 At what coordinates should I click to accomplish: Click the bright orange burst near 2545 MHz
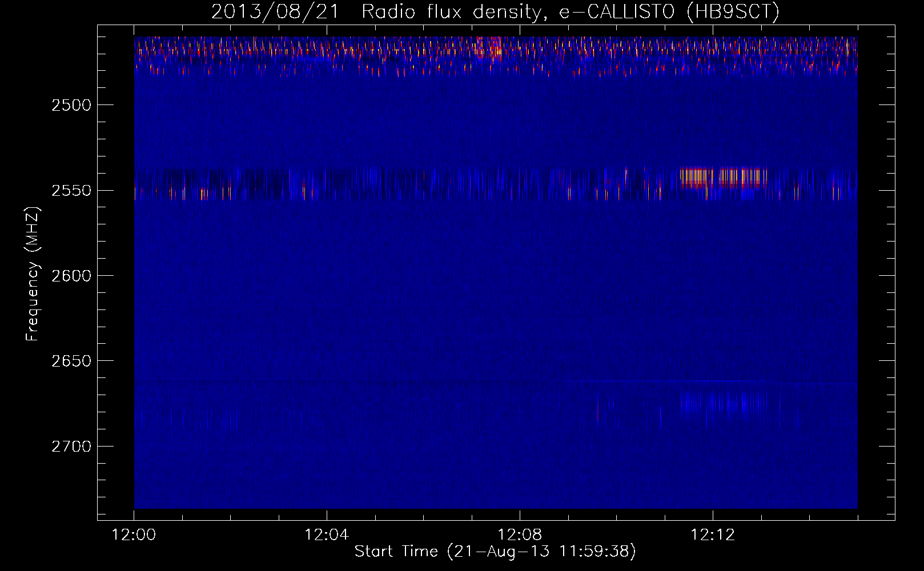(723, 178)
